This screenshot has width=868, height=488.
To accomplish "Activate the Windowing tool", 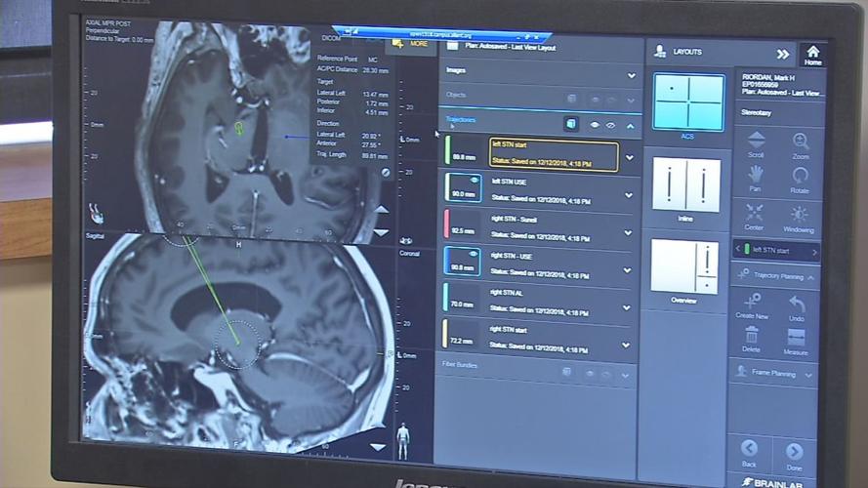I will pos(799,219).
